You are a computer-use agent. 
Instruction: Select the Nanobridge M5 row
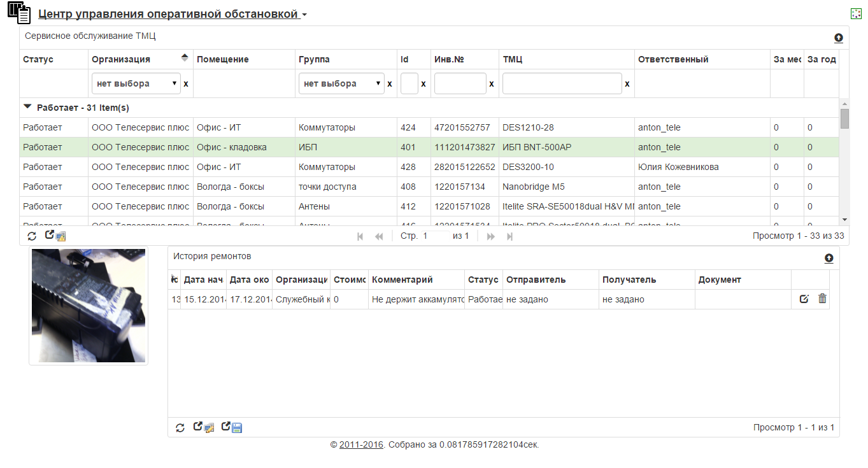coord(533,187)
